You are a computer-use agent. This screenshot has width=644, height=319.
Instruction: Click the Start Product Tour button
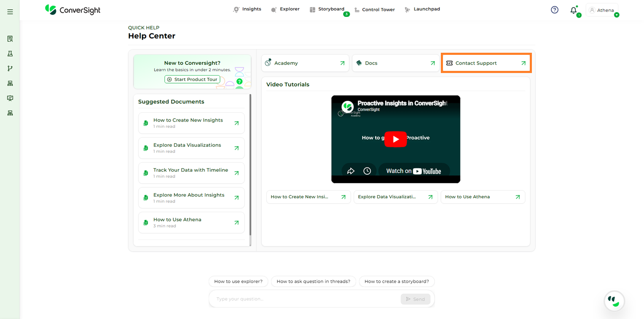[192, 79]
